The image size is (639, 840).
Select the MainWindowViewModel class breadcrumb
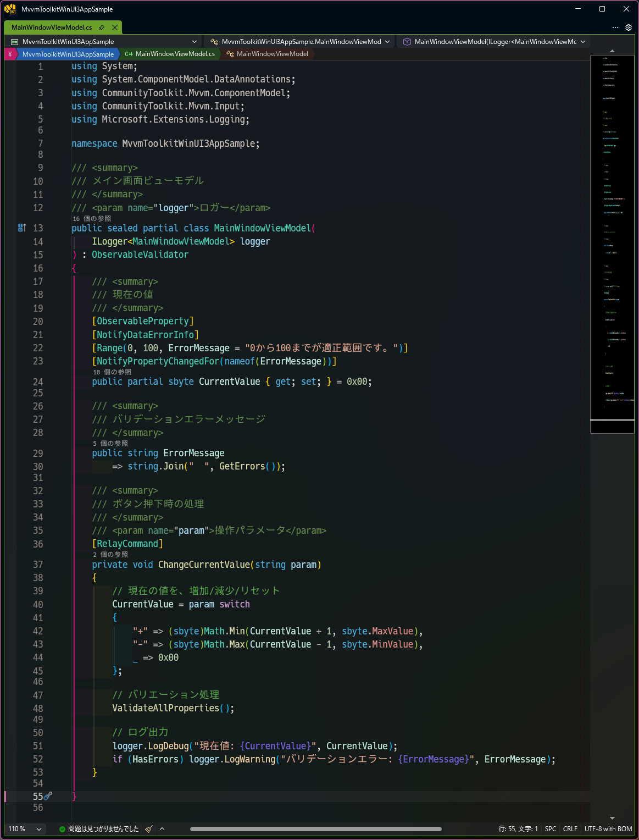pos(267,54)
